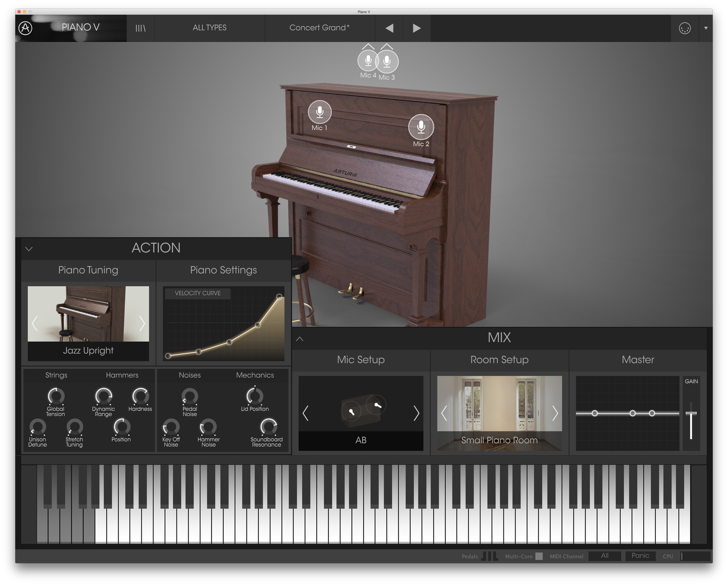Open the Concert Grand preset name menu
This screenshot has height=585, width=728.
pyautogui.click(x=319, y=28)
